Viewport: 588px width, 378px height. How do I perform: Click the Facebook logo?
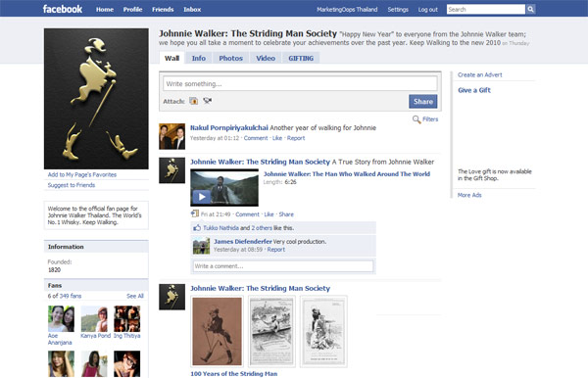(x=63, y=9)
